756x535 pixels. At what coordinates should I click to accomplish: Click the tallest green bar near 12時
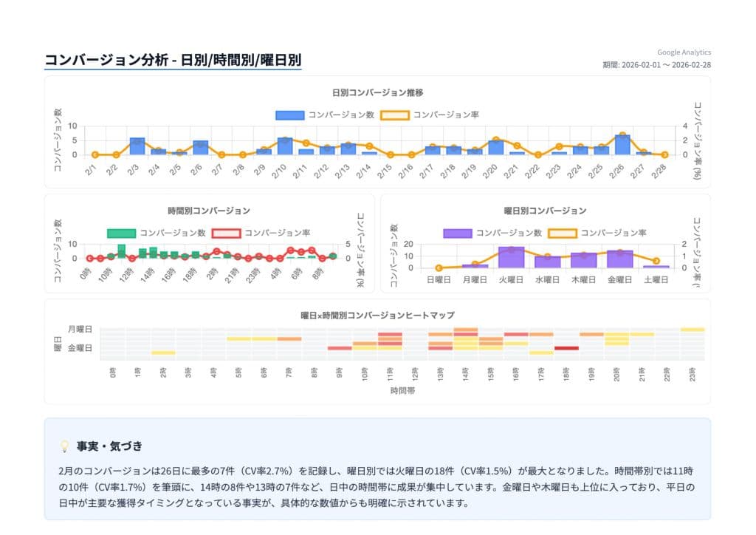121,252
